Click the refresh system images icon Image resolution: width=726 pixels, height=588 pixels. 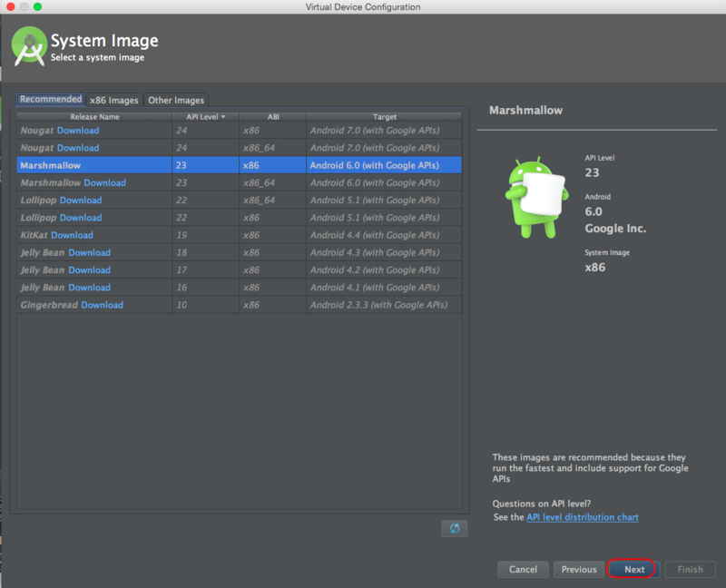tap(455, 528)
